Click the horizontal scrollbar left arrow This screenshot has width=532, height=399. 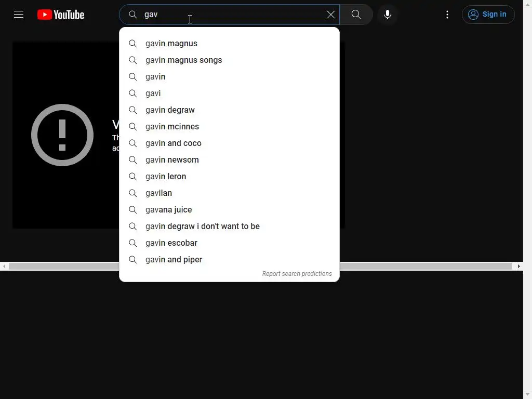pyautogui.click(x=4, y=267)
